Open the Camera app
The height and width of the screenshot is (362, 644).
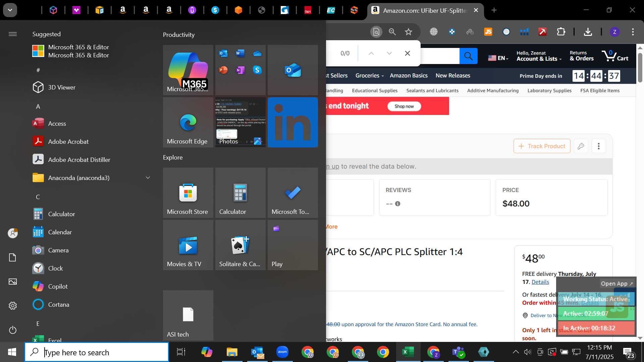click(x=91, y=250)
